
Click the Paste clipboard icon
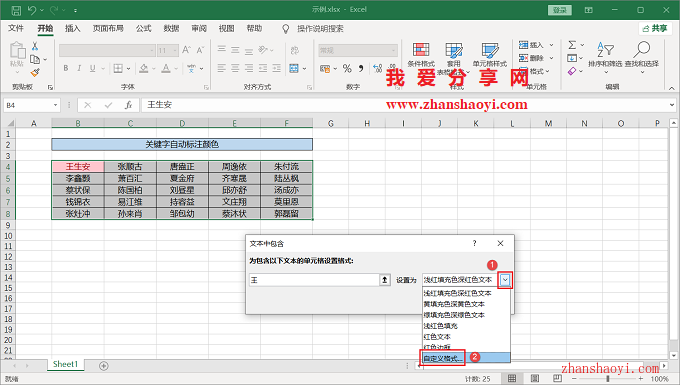[x=17, y=50]
